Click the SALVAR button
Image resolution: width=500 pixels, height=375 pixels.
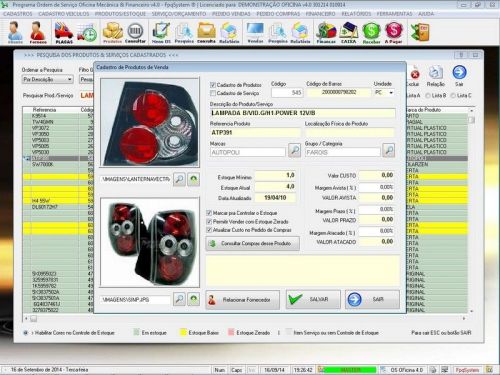click(x=313, y=299)
